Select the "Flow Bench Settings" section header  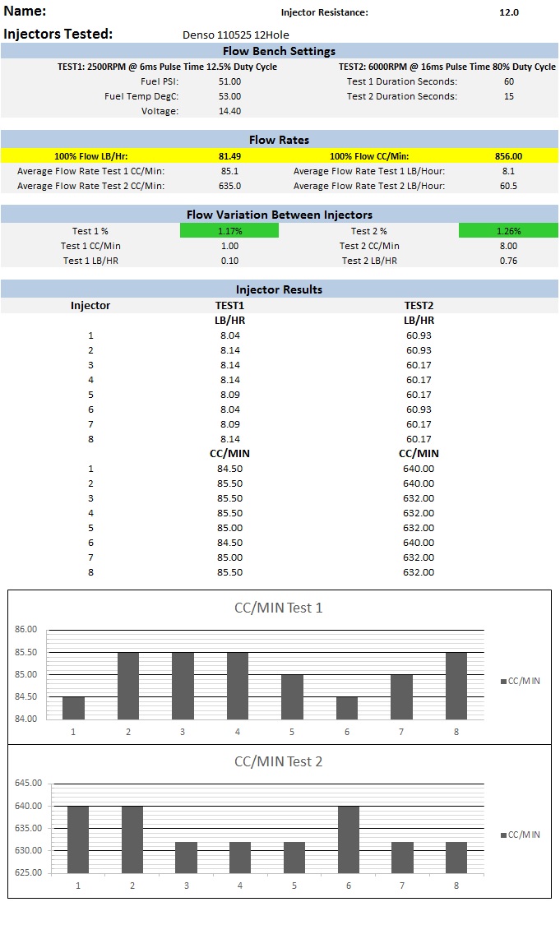(x=279, y=51)
